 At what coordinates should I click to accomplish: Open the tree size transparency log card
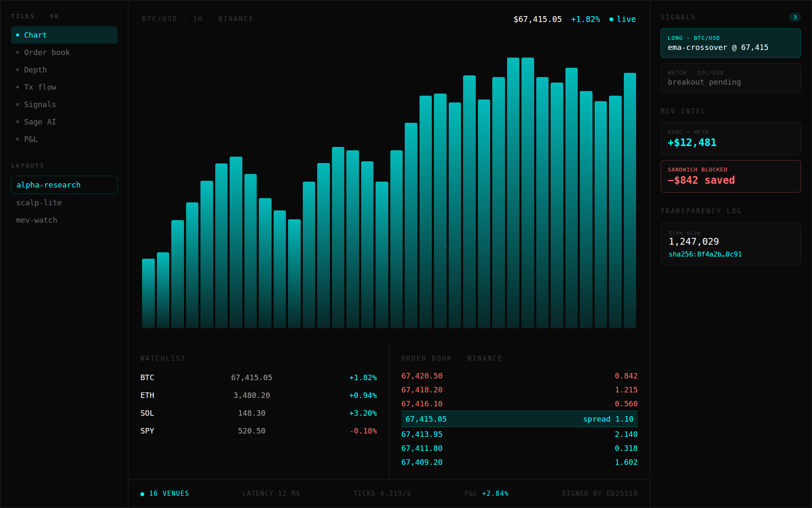(730, 244)
